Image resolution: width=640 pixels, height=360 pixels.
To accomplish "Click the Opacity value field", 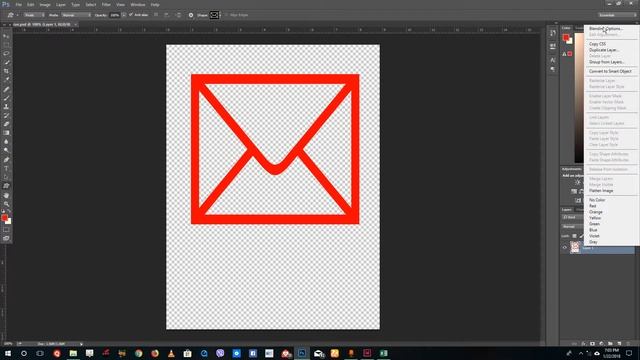I will [x=115, y=15].
